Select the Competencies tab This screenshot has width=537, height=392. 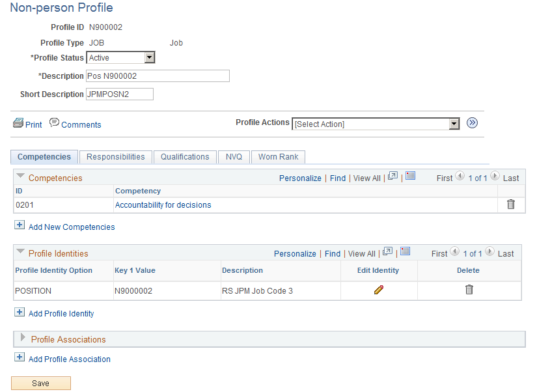point(44,157)
